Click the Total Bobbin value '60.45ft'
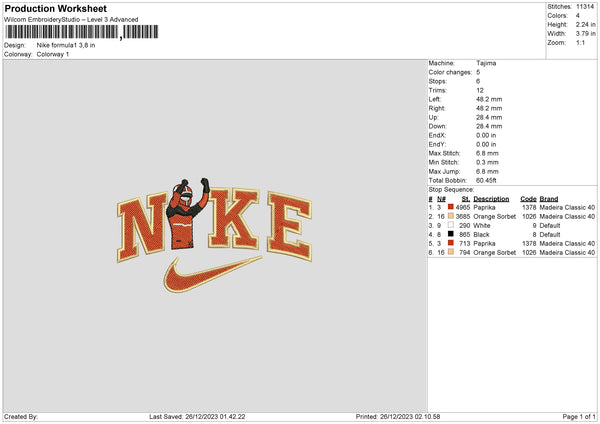The image size is (600, 424). point(486,180)
